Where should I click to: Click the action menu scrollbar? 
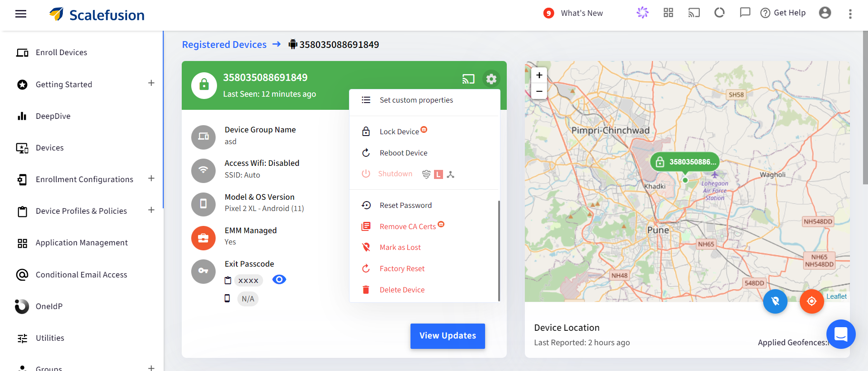click(499, 251)
